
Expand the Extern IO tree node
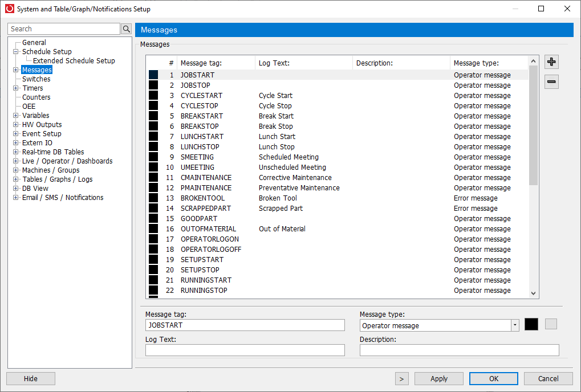click(15, 143)
